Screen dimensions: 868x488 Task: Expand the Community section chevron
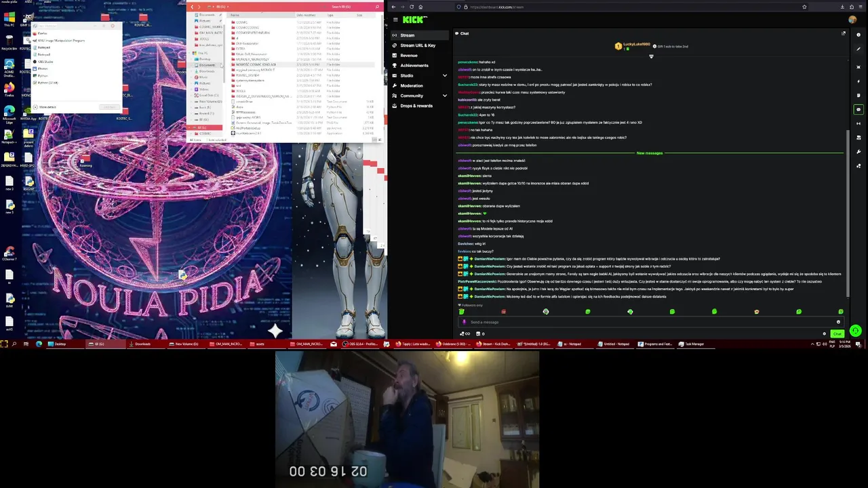coord(445,96)
